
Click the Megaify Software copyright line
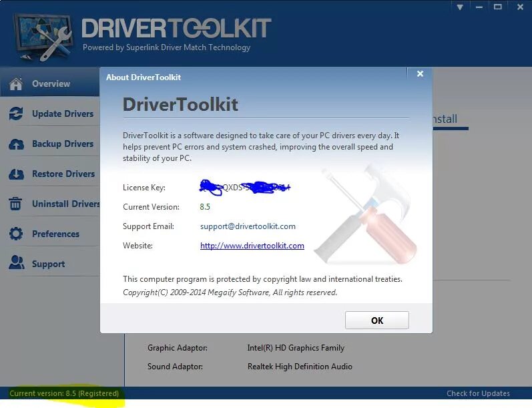coord(230,292)
